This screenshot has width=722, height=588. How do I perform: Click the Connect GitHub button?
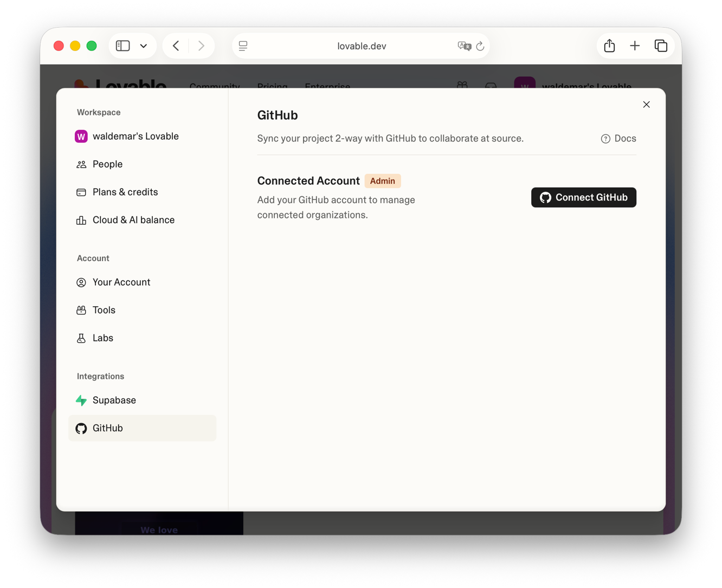click(584, 197)
